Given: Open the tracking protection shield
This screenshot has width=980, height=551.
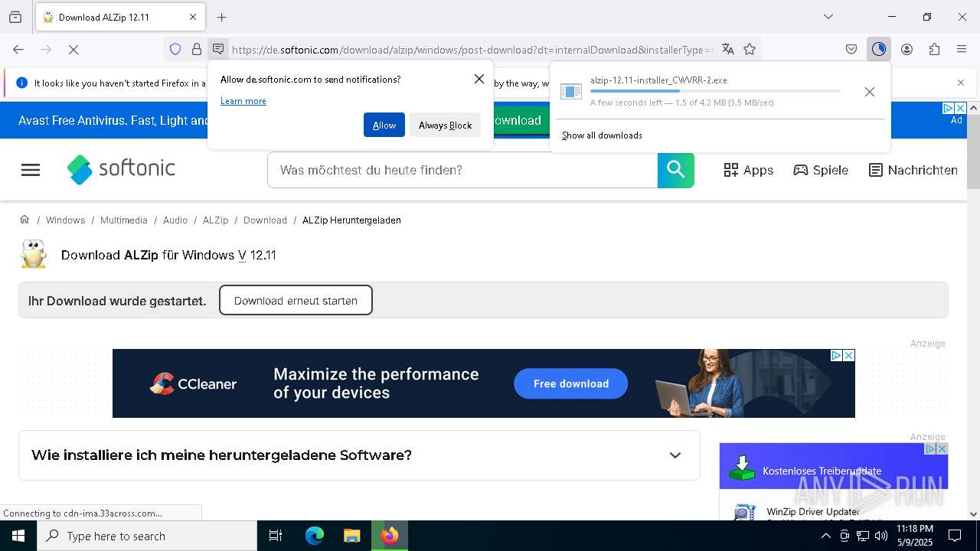Looking at the screenshot, I should 175,50.
